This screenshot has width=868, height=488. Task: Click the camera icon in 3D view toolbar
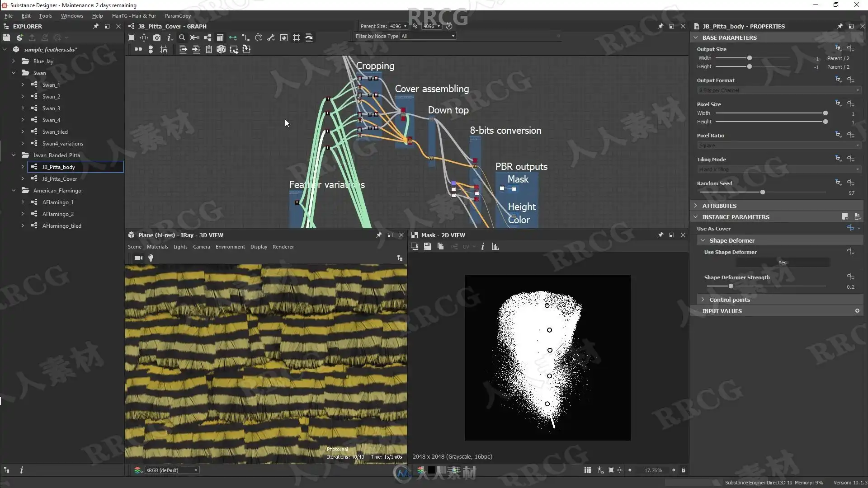coord(138,258)
